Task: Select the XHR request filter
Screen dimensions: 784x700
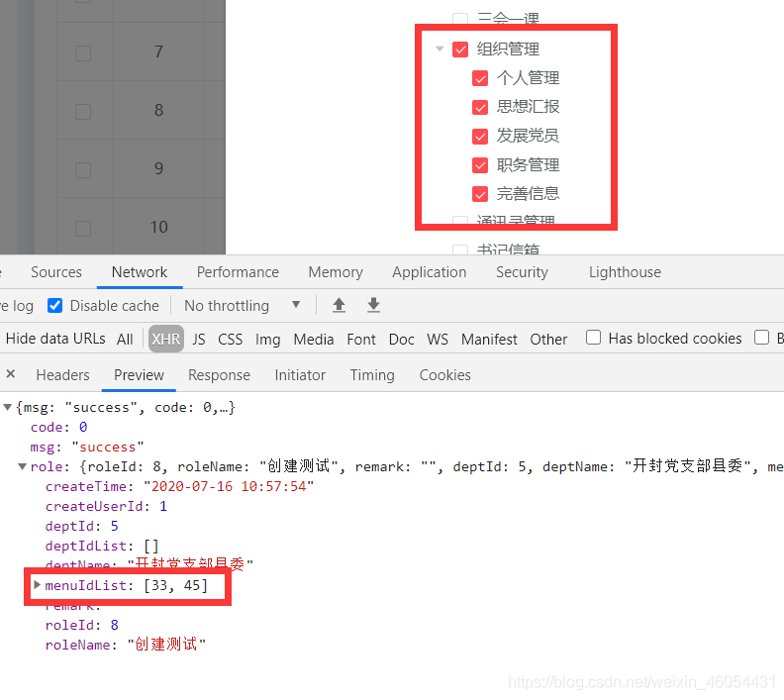Action: pyautogui.click(x=166, y=339)
